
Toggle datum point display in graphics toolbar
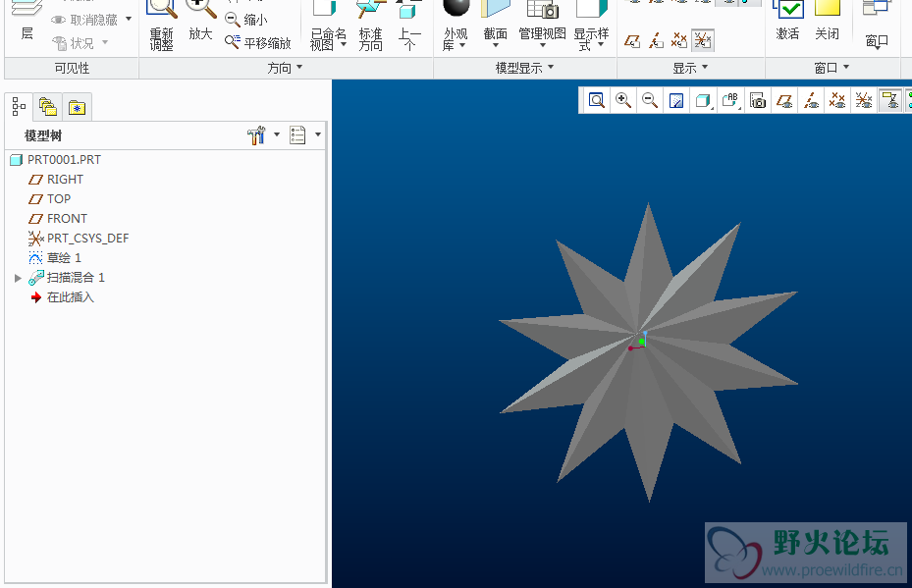(837, 100)
